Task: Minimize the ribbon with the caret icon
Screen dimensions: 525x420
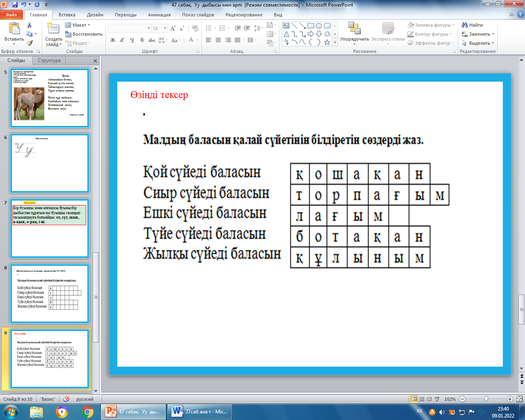Action: [x=511, y=15]
